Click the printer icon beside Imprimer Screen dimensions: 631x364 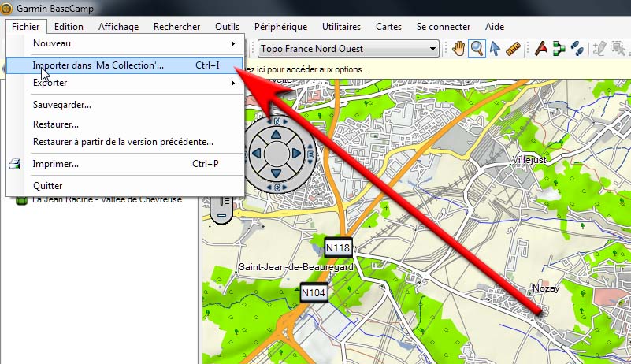[x=15, y=164]
